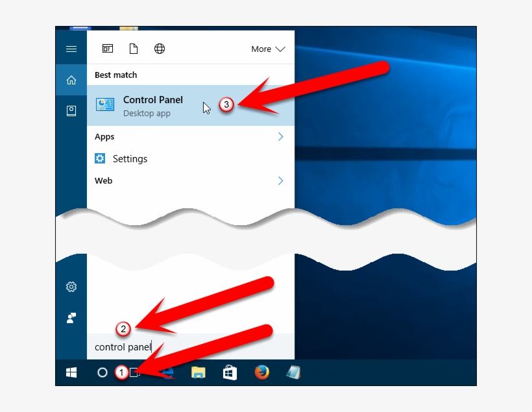Select the Home icon in Cortana sidebar
This screenshot has width=532, height=412.
click(x=71, y=80)
